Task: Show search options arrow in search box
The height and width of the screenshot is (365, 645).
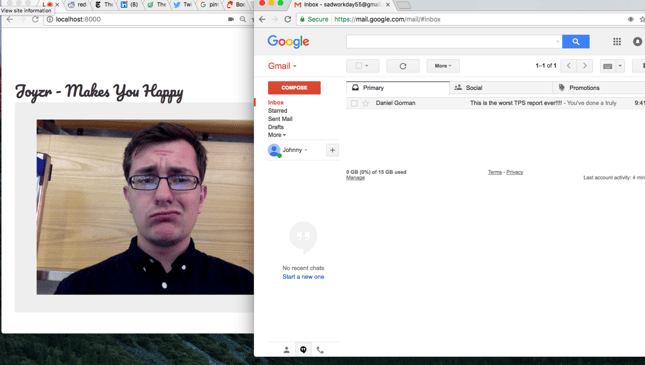Action: pos(558,42)
